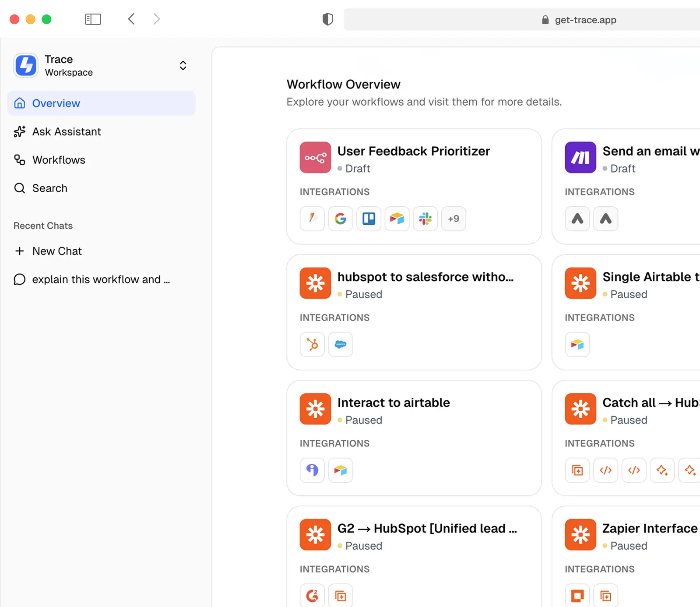Viewport: 700px width, 607px height.
Task: Go back to the previous page
Action: click(x=131, y=19)
